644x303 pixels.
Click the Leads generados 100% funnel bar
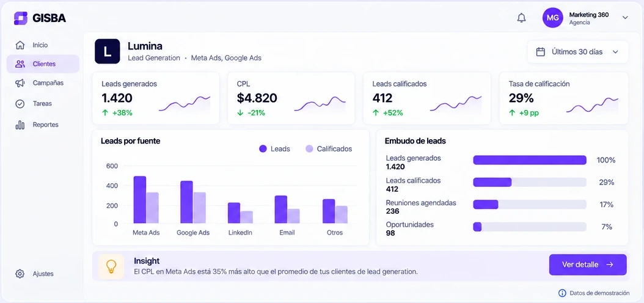[x=530, y=160]
